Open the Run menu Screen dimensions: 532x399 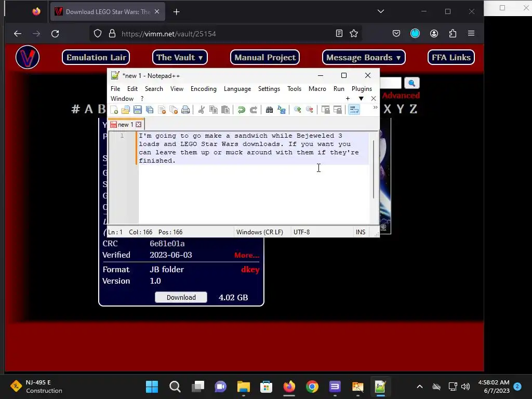click(339, 89)
